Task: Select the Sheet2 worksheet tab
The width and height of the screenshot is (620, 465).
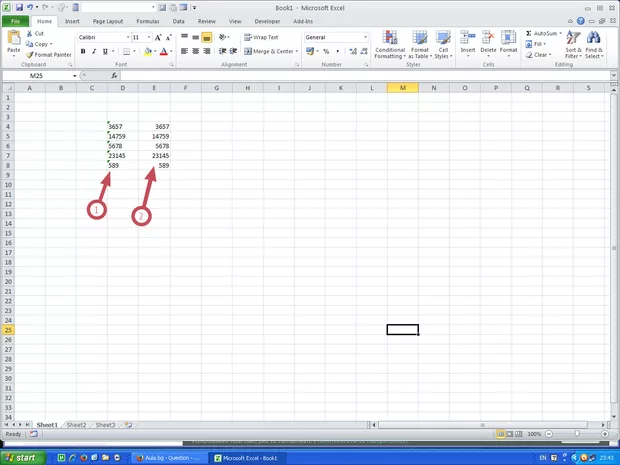Action: click(x=76, y=424)
